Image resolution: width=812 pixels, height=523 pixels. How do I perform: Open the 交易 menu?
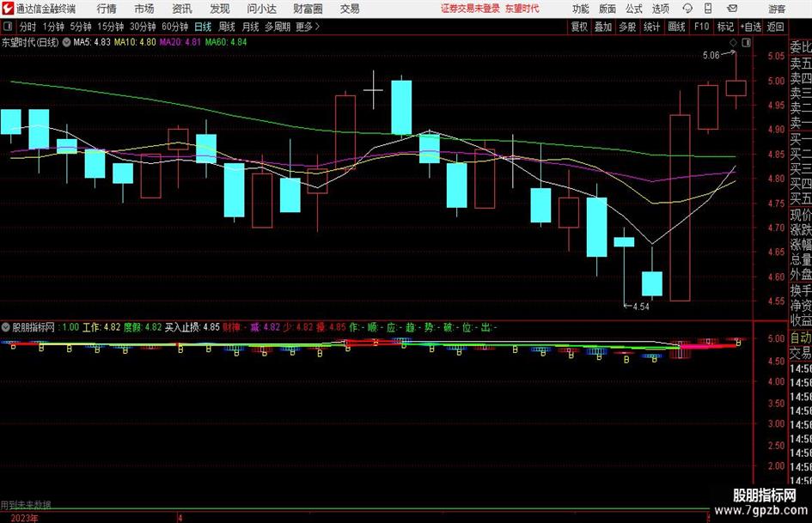[x=350, y=9]
